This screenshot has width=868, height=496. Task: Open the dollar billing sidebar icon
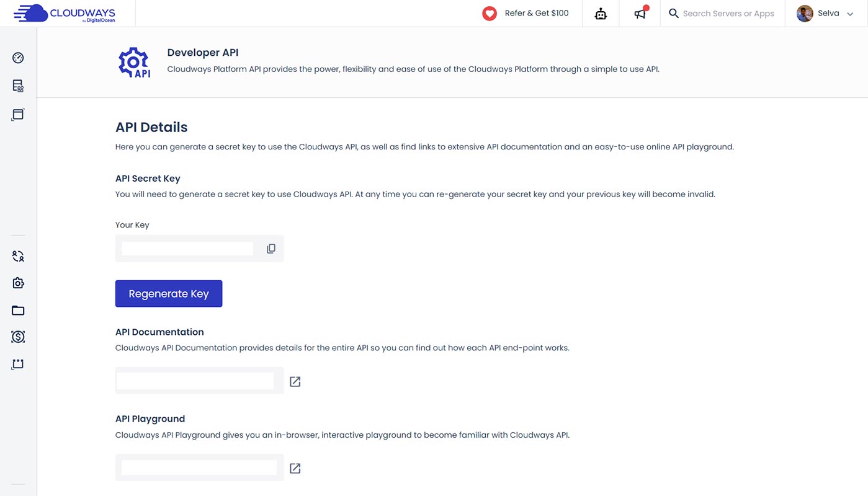point(18,337)
